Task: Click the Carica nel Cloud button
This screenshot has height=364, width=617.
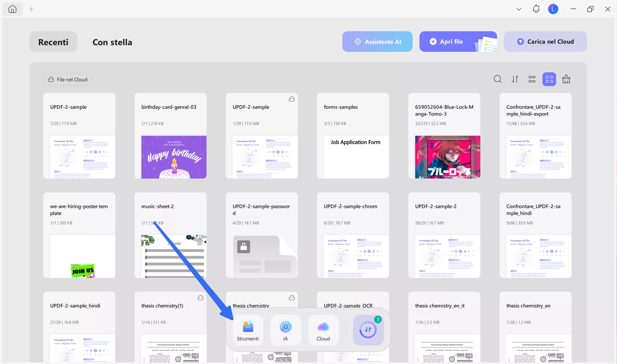Action: 545,42
